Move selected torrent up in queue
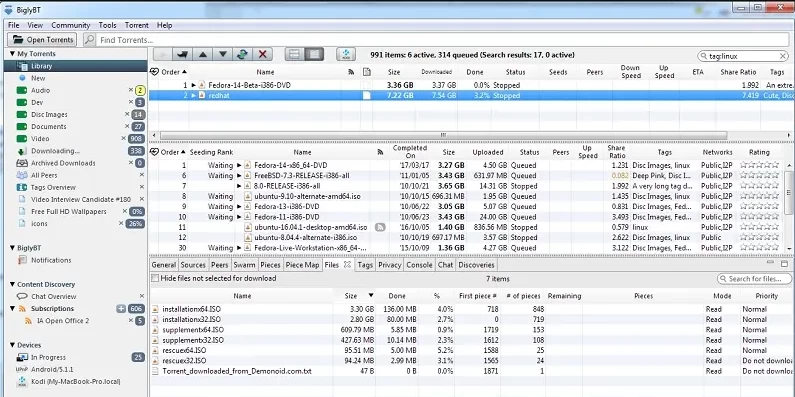Screen dimensions: 795x397 tap(202, 54)
